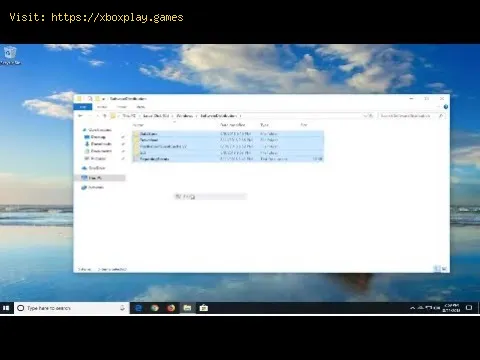Switch to the Home ribbon tab
Image resolution: width=480 pixels, height=360 pixels.
tap(102, 107)
